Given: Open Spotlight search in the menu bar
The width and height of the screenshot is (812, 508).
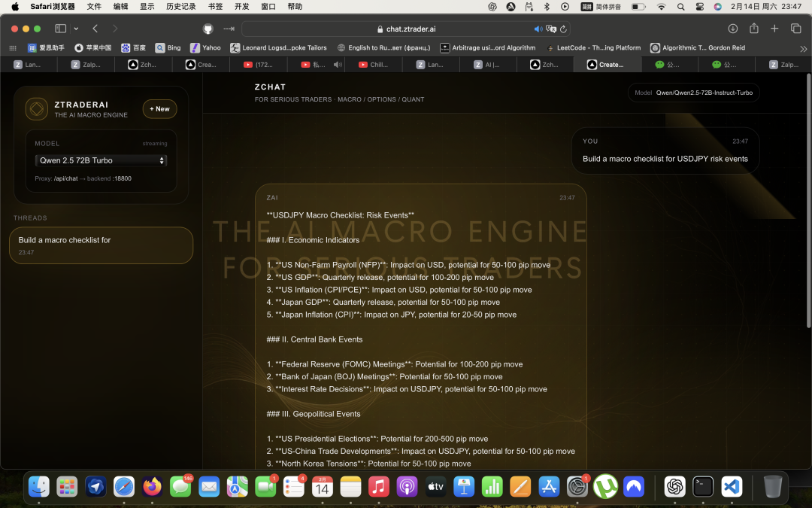Looking at the screenshot, I should (x=681, y=6).
